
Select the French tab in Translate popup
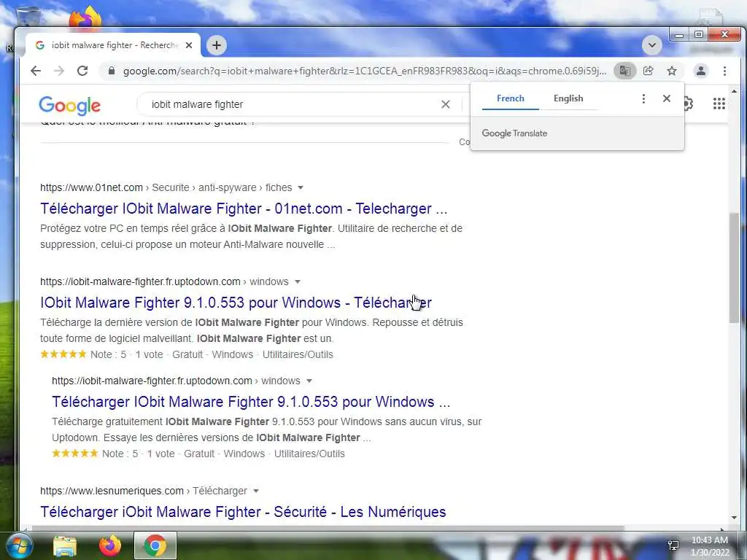tap(510, 98)
